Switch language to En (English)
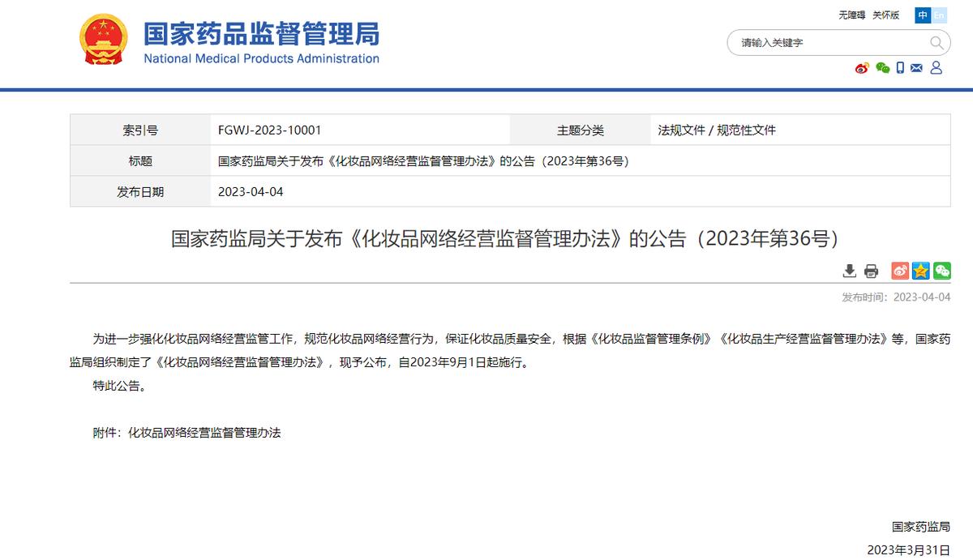Image resolution: width=973 pixels, height=560 pixels. point(939,15)
